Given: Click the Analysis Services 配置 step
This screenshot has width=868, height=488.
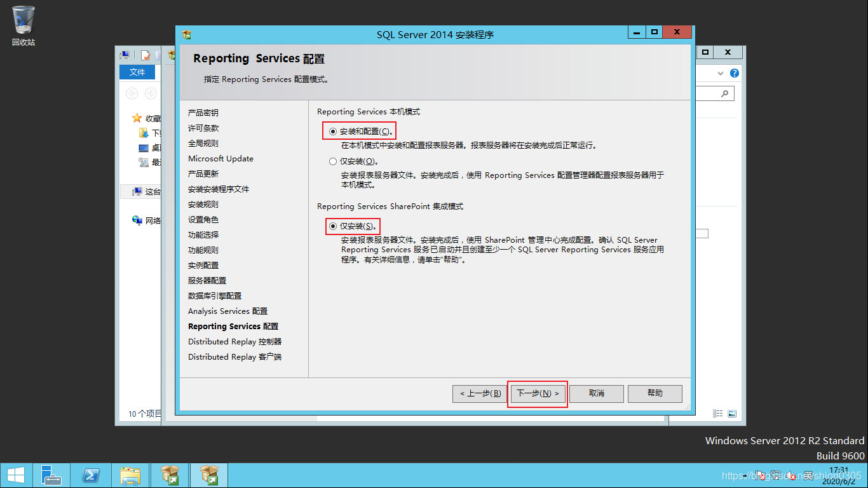Looking at the screenshot, I should tap(227, 311).
